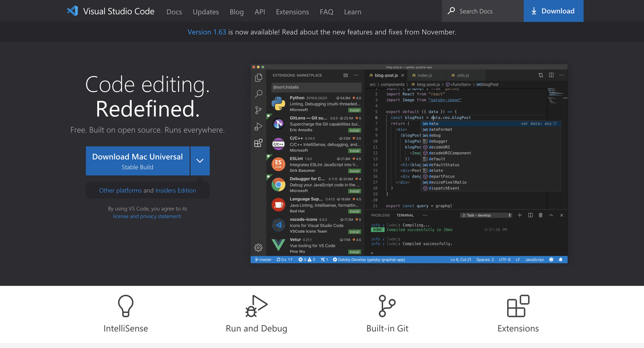The height and width of the screenshot is (348, 644).
Task: Click Install button for the ESLint extension
Action: (x=355, y=171)
